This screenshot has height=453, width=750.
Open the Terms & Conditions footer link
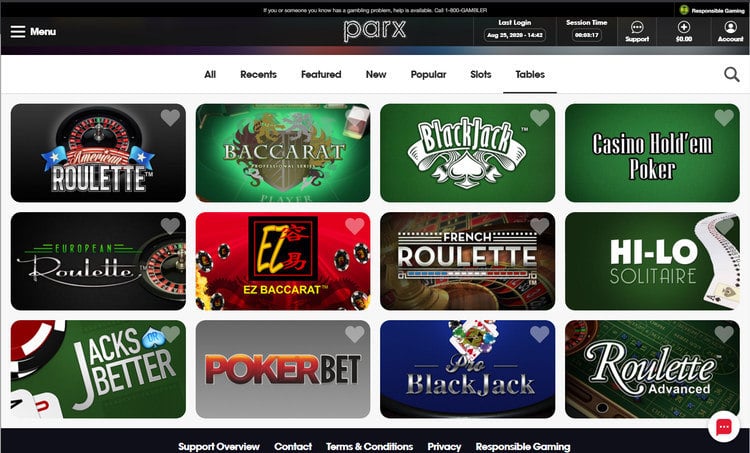pos(369,446)
